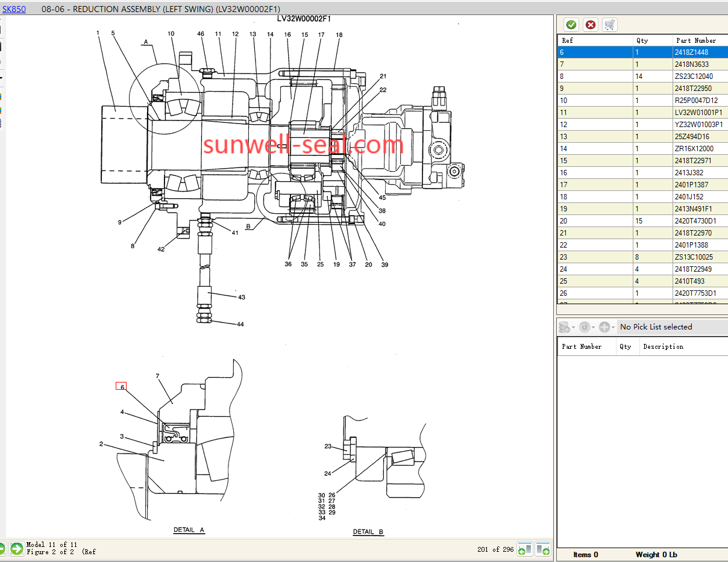Click the shopping cart add icon
The height and width of the screenshot is (562, 728).
(x=609, y=25)
